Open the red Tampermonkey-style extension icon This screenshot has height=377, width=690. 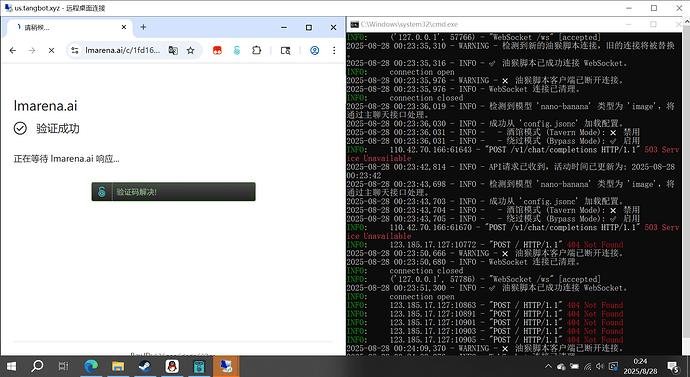pyautogui.click(x=217, y=51)
